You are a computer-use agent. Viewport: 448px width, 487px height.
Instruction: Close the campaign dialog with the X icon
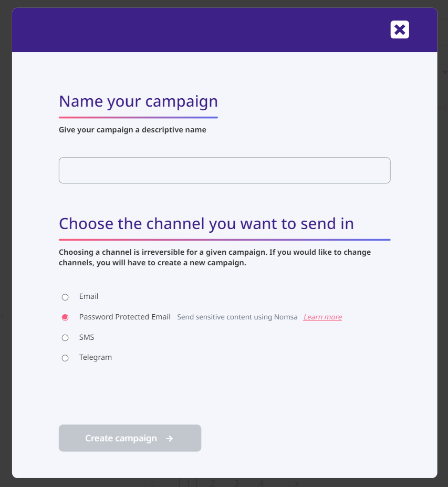[400, 30]
